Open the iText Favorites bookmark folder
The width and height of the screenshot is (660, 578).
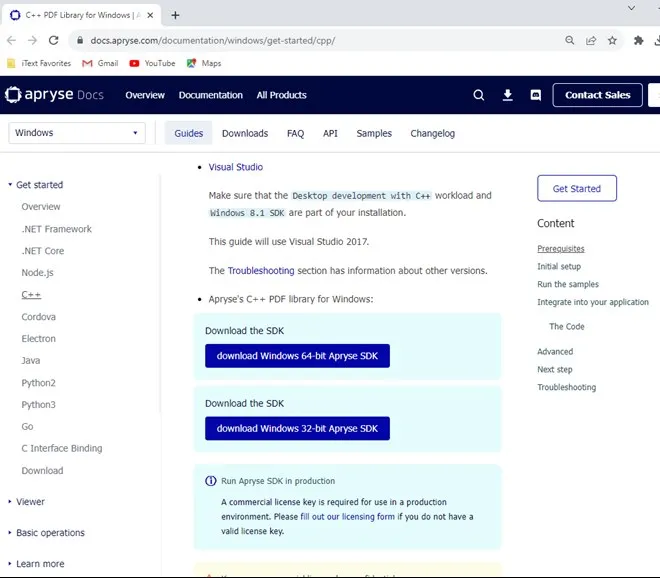(x=39, y=63)
